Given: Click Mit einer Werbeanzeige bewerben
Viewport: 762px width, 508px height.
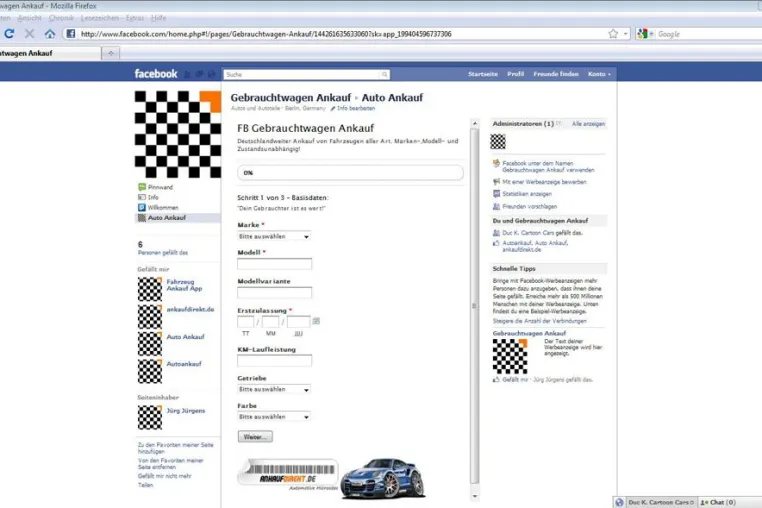Looking at the screenshot, I should [544, 182].
